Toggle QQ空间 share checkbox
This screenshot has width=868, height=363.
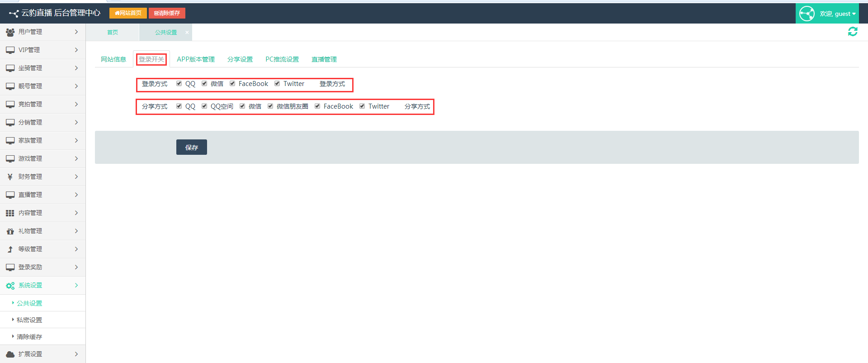point(204,106)
